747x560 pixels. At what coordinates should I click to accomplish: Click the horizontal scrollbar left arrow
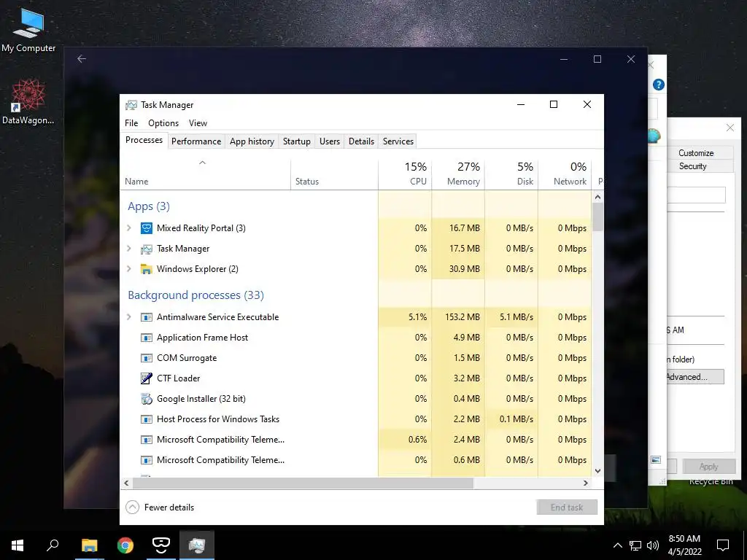point(126,483)
